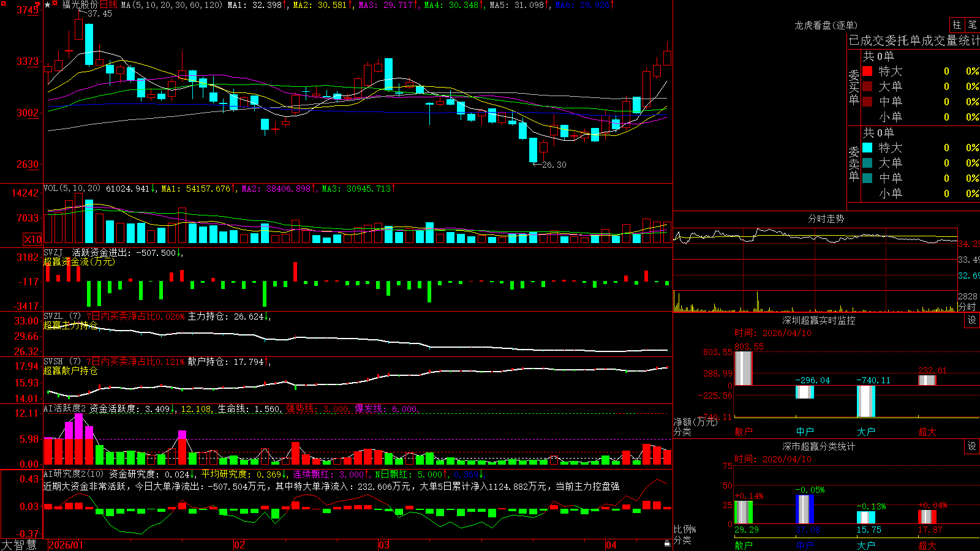Click the 803.55 散户 net amount bar
This screenshot has width=980, height=551.
[744, 368]
